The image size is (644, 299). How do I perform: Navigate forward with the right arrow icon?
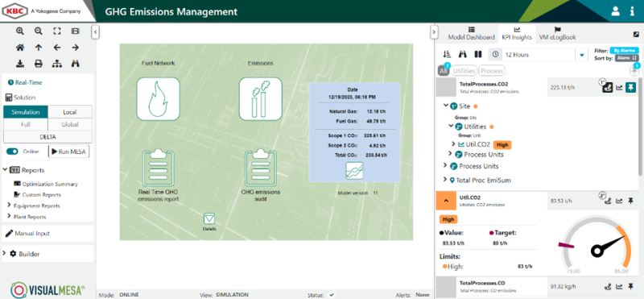[x=75, y=48]
